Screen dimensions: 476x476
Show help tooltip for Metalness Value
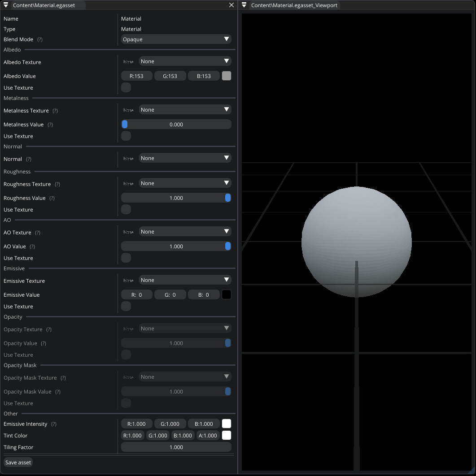[50, 125]
